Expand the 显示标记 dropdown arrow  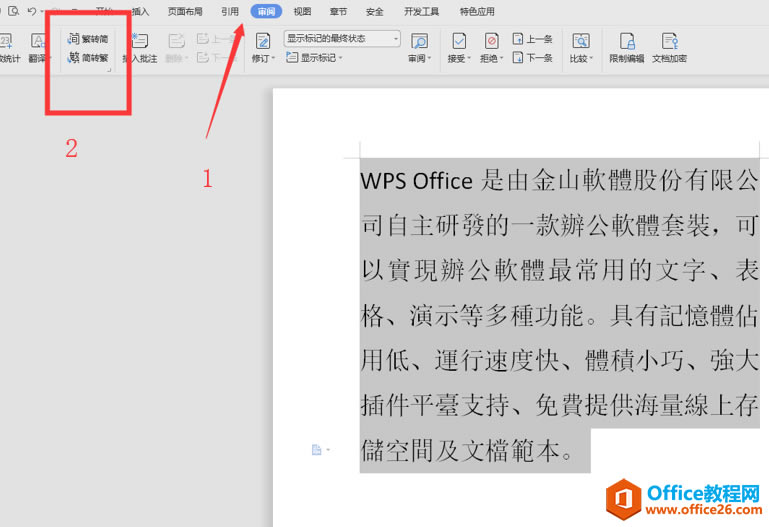340,58
